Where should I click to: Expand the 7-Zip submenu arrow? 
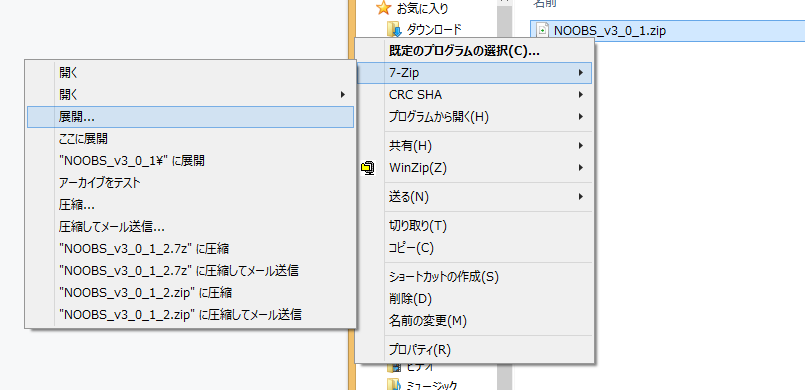[x=581, y=73]
